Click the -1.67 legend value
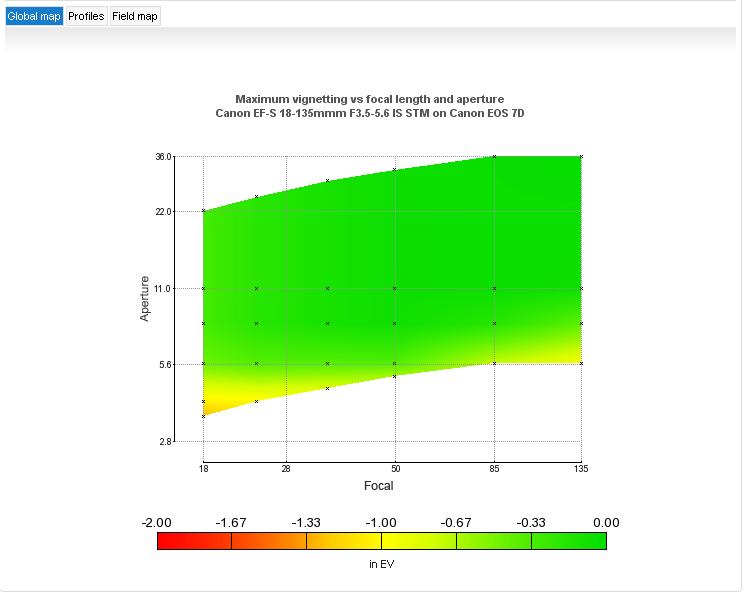744x595 pixels. 231,523
